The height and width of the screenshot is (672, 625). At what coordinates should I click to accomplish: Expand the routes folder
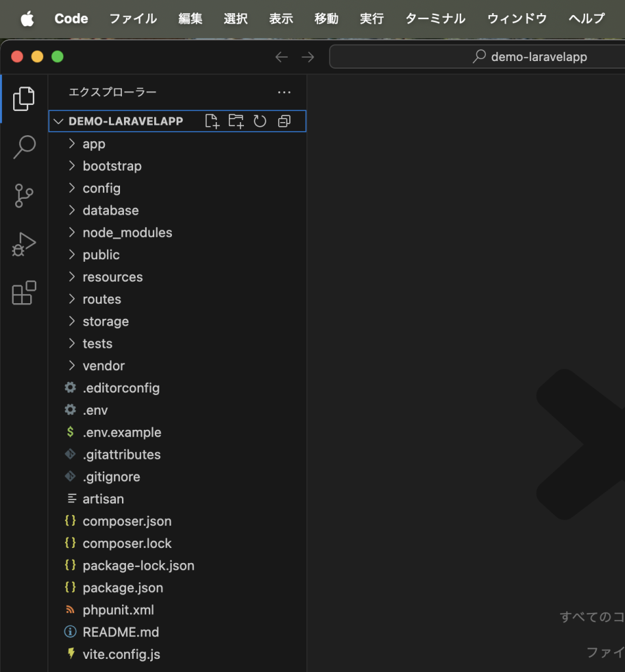(102, 299)
